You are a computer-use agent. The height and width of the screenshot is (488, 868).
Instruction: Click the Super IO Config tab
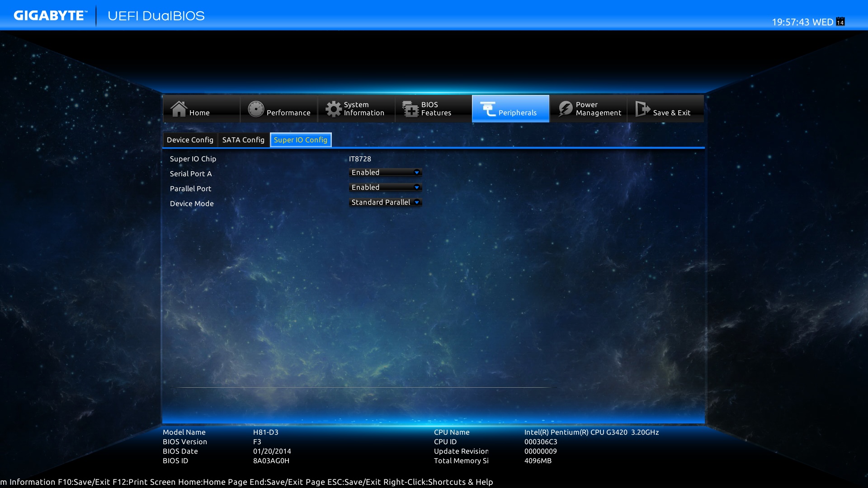tap(301, 140)
